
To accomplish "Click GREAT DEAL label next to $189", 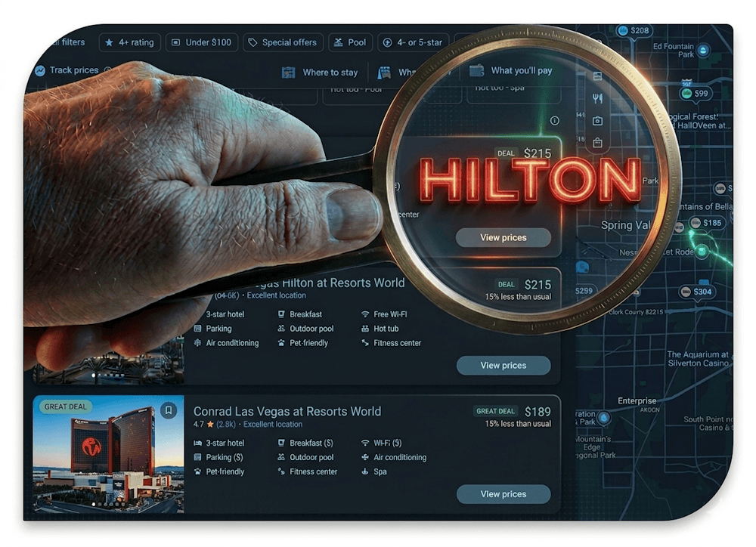I will [x=495, y=411].
